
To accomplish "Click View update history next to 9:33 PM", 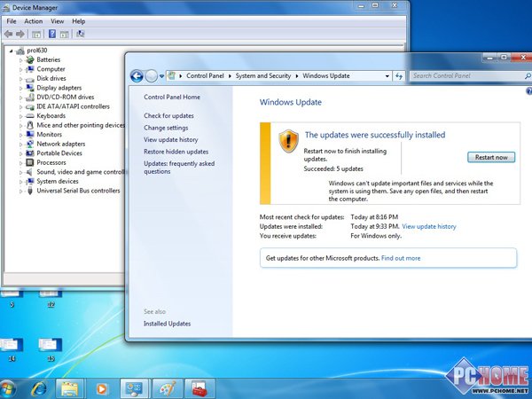I will (429, 227).
